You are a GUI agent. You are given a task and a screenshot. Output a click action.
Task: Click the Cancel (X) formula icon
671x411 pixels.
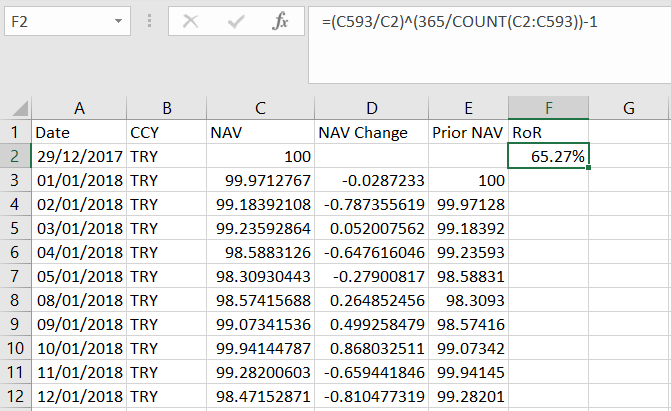190,21
